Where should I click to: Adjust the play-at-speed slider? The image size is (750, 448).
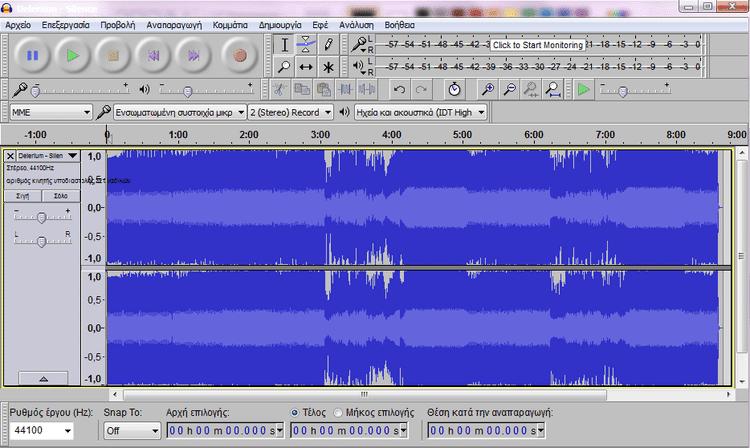point(635,89)
